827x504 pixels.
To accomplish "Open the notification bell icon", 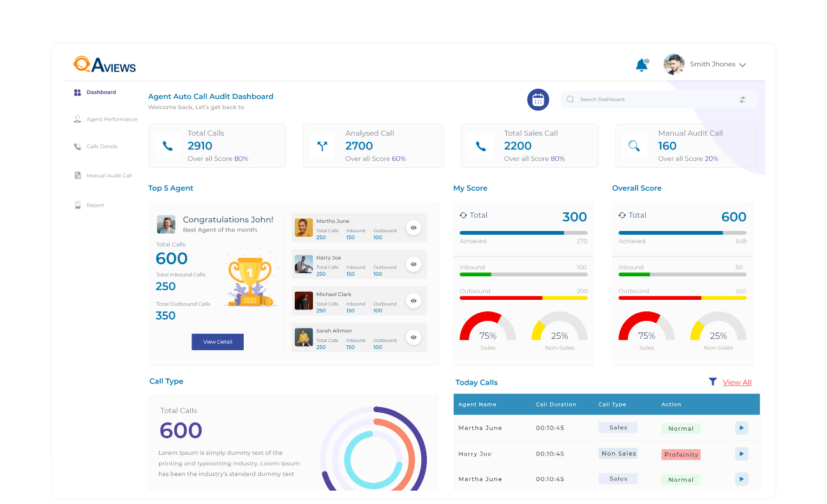I will pos(641,65).
